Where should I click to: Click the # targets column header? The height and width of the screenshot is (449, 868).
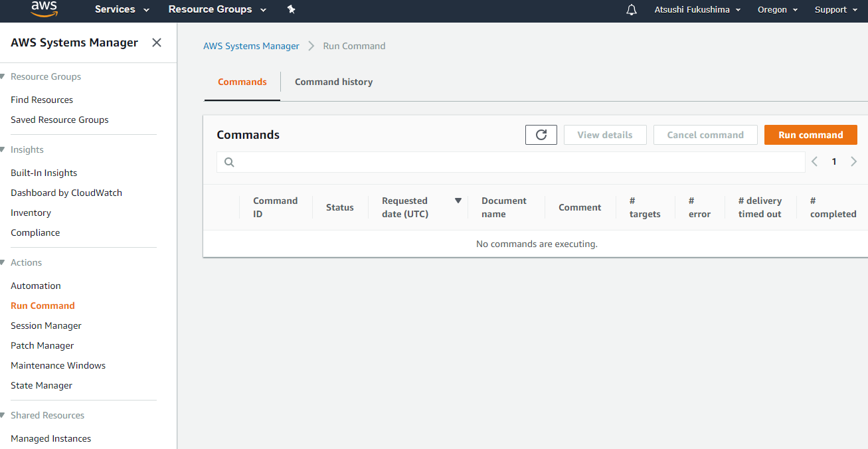(x=645, y=207)
